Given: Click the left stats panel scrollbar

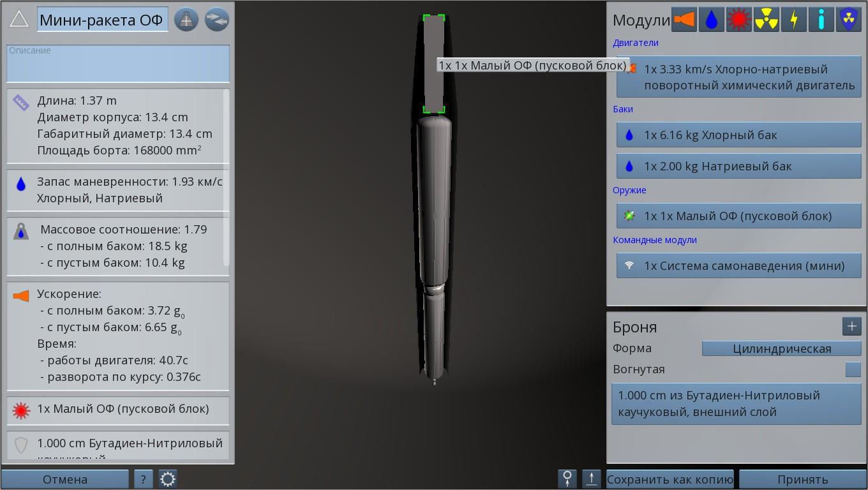Looking at the screenshot, I should point(226,177).
